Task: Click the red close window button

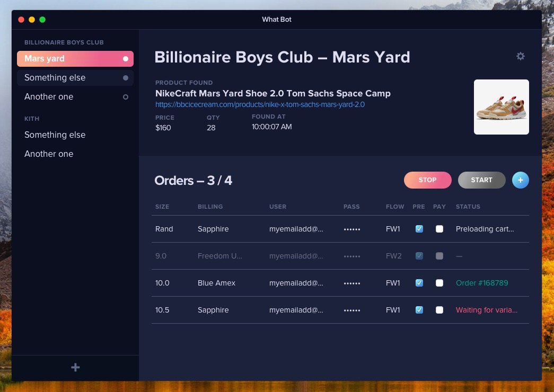Action: [21, 20]
